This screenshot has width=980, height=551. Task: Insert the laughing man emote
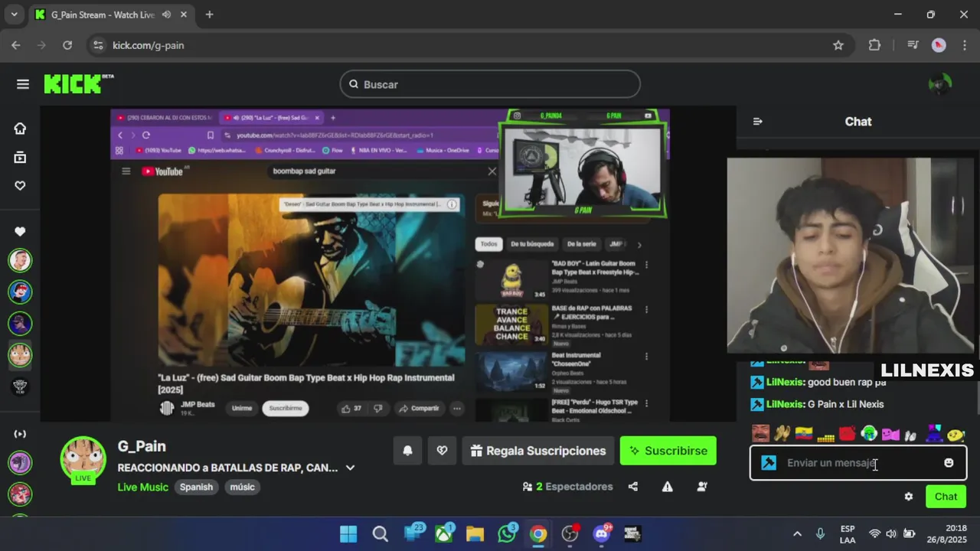pos(759,434)
